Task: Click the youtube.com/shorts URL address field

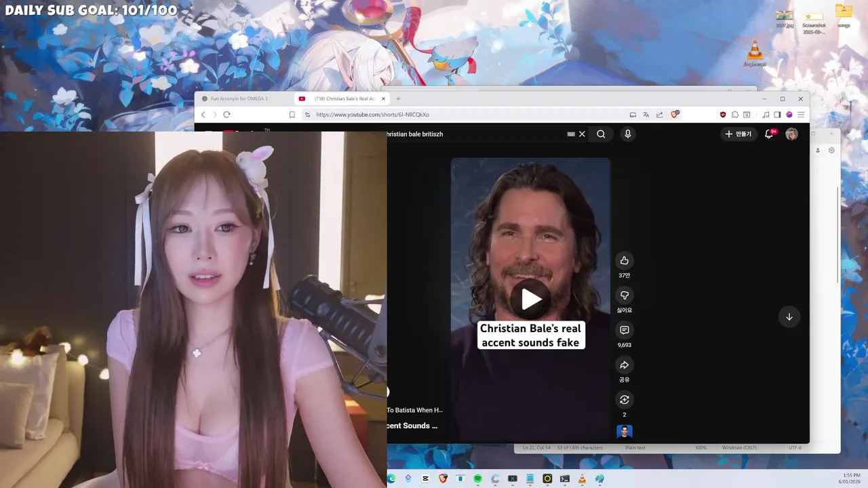Action: click(x=372, y=115)
